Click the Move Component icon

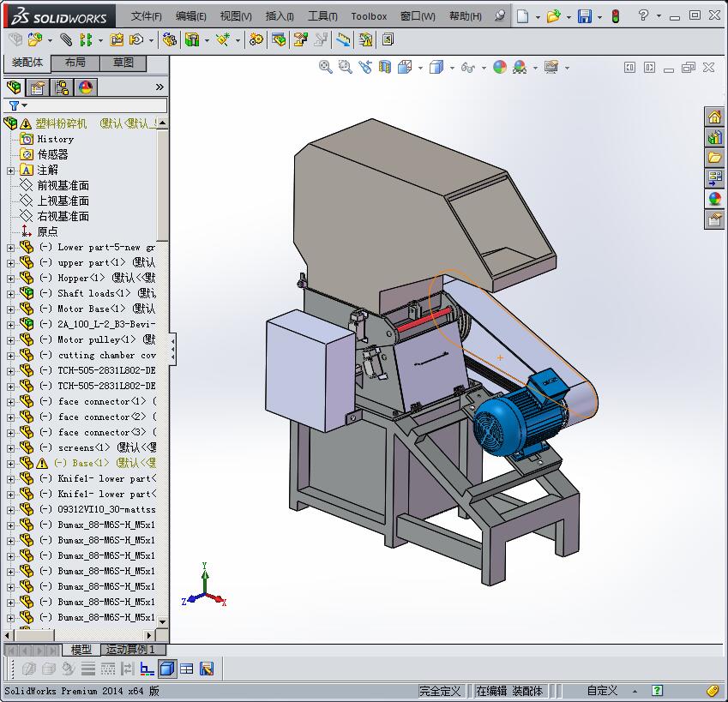click(136, 40)
